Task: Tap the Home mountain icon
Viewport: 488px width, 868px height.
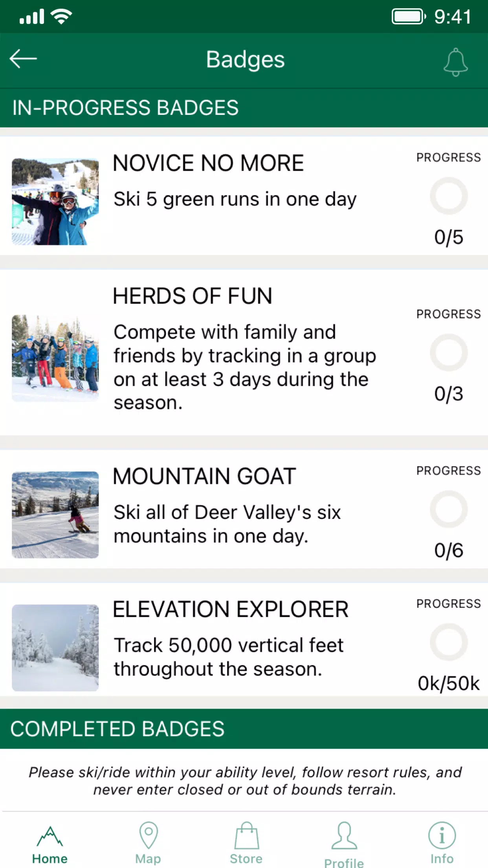Action: (x=50, y=837)
